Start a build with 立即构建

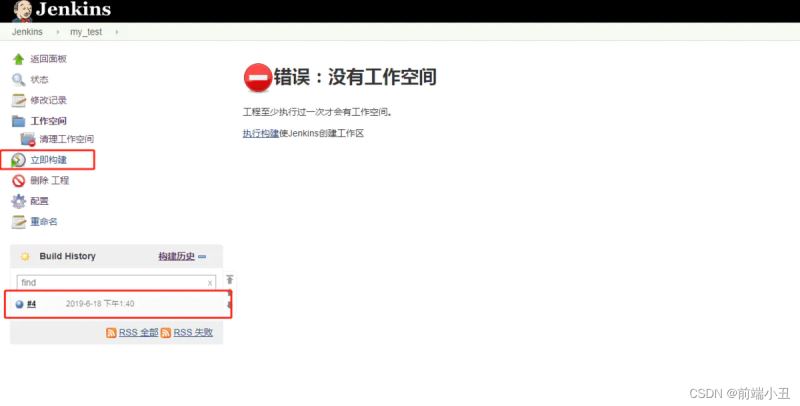pyautogui.click(x=48, y=160)
